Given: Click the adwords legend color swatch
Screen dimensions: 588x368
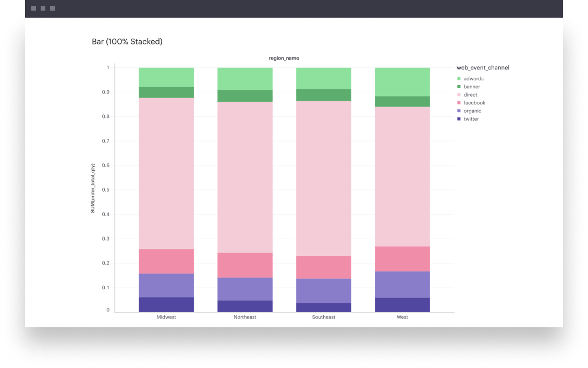Looking at the screenshot, I should point(459,79).
